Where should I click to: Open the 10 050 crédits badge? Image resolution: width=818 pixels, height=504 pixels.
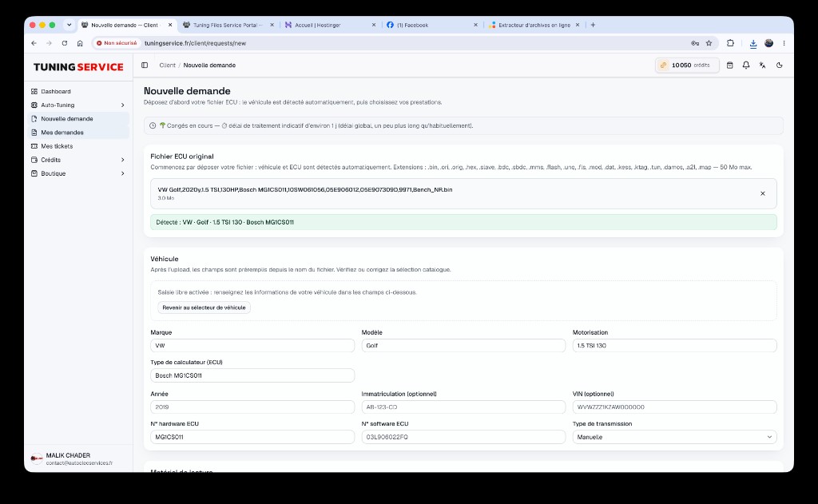click(x=687, y=65)
